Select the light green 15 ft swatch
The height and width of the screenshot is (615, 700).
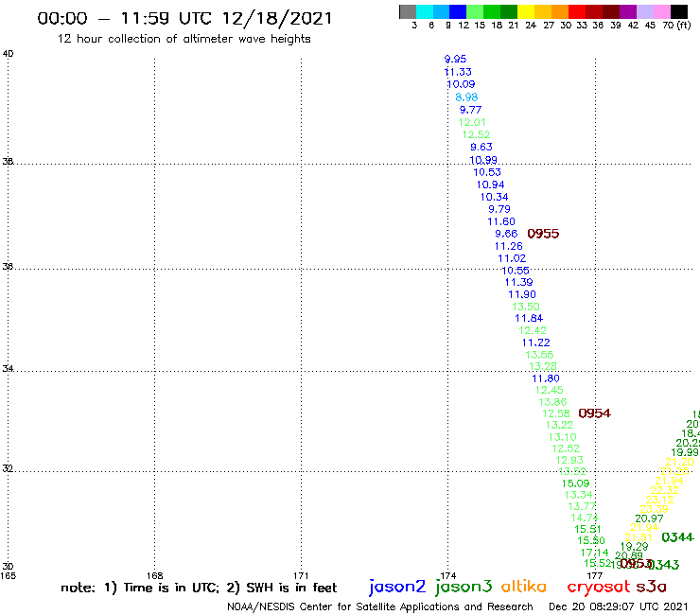[x=475, y=11]
